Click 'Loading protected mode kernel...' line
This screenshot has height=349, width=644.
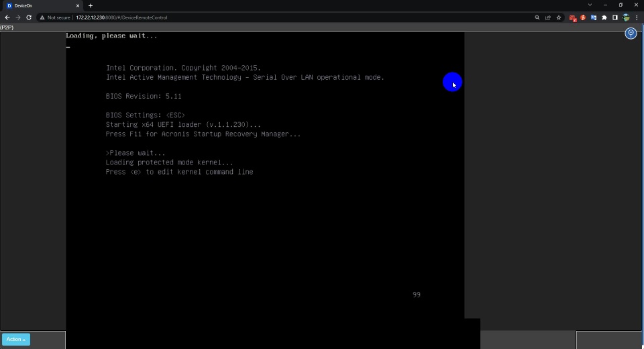[x=169, y=162]
